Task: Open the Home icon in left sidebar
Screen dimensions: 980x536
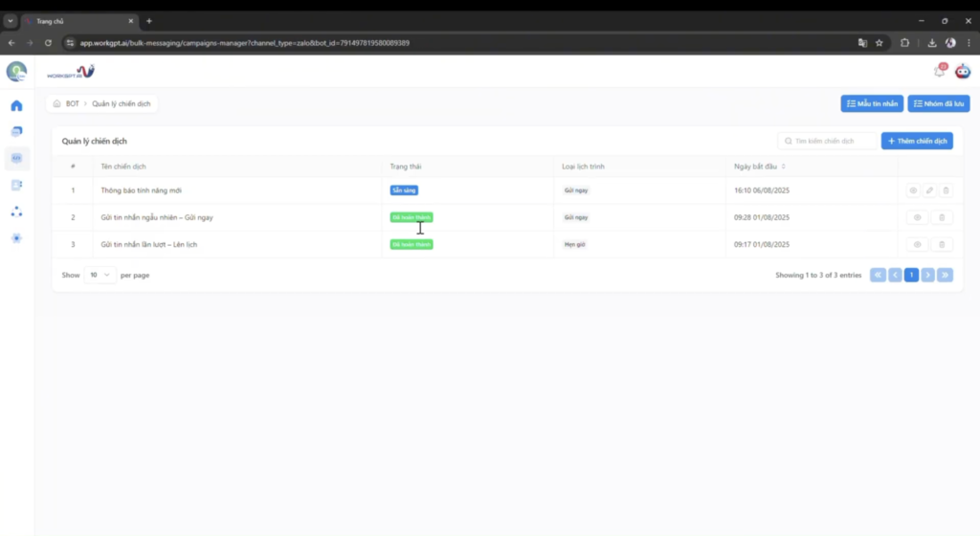Action: coord(16,105)
